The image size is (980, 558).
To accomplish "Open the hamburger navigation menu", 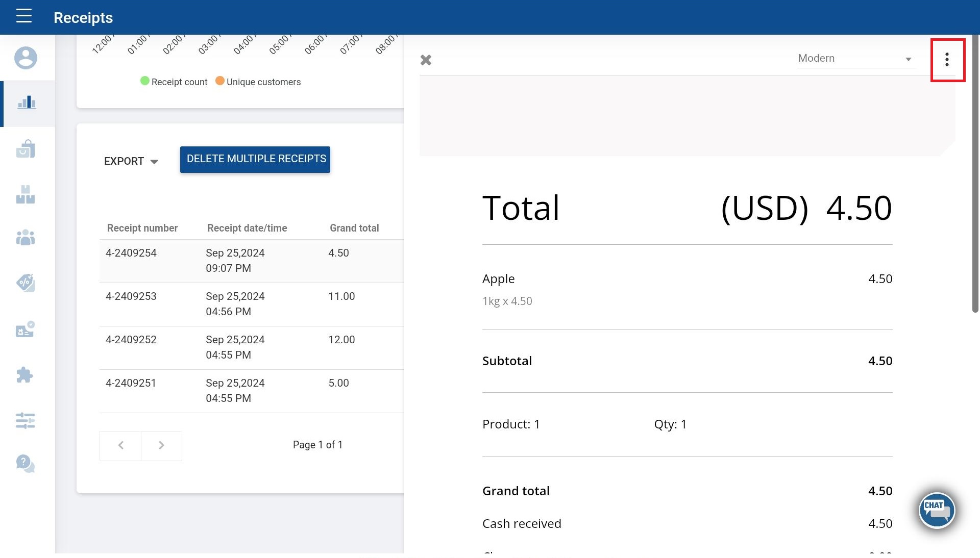I will pos(24,16).
